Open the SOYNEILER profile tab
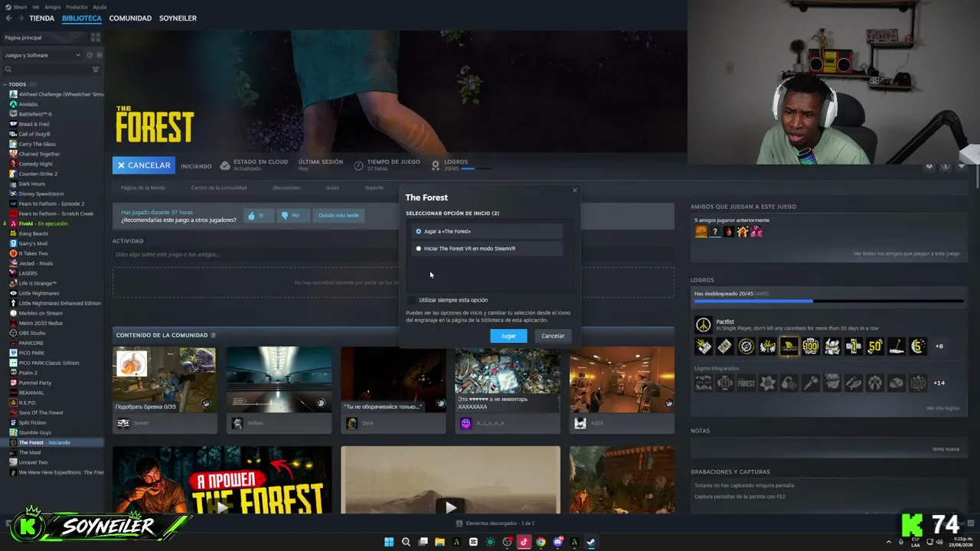The image size is (980, 551). (178, 18)
